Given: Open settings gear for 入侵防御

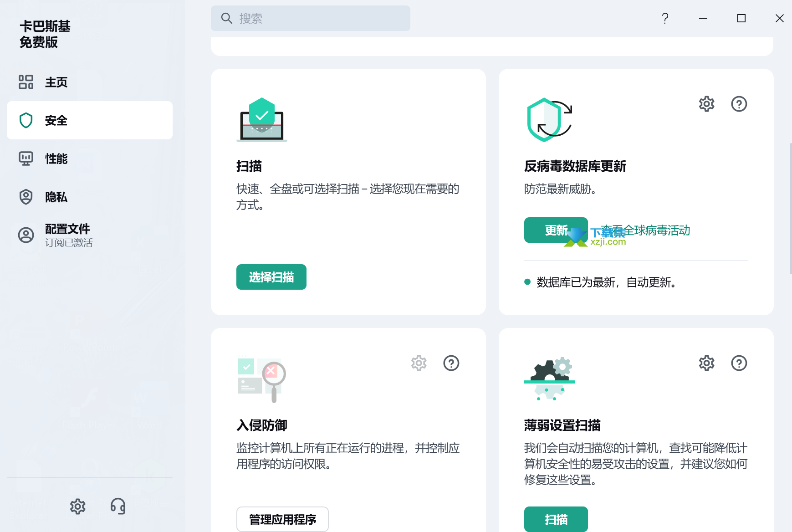Looking at the screenshot, I should pos(419,363).
